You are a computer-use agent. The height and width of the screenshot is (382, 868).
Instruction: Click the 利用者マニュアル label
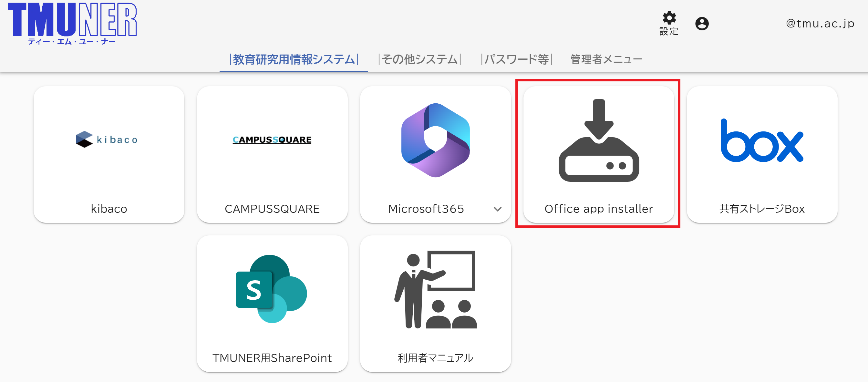435,358
